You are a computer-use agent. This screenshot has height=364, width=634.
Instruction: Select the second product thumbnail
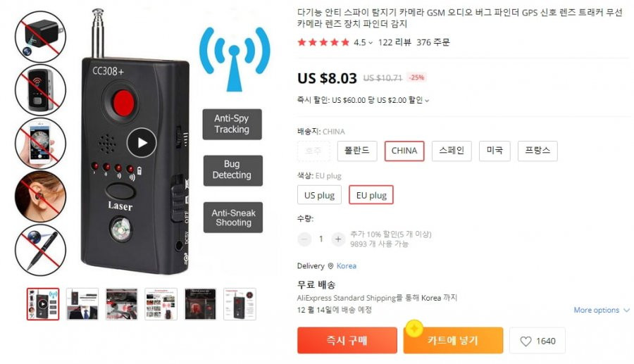point(82,304)
